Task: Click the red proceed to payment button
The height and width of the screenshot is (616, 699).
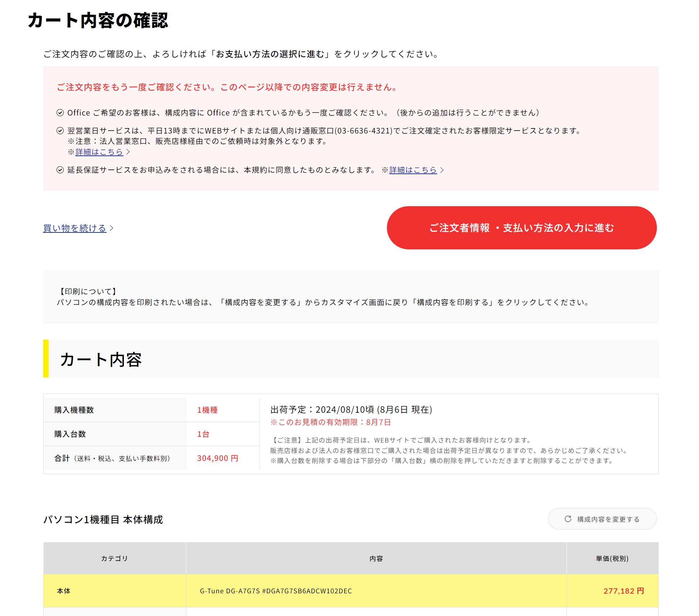Action: tap(522, 228)
